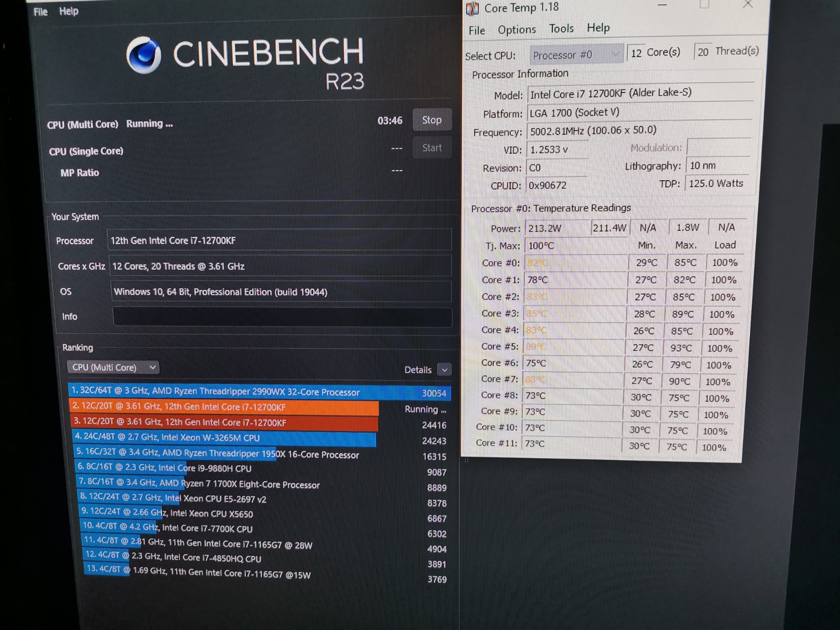The image size is (840, 630).
Task: Click the MP Ratio label
Action: tap(79, 173)
